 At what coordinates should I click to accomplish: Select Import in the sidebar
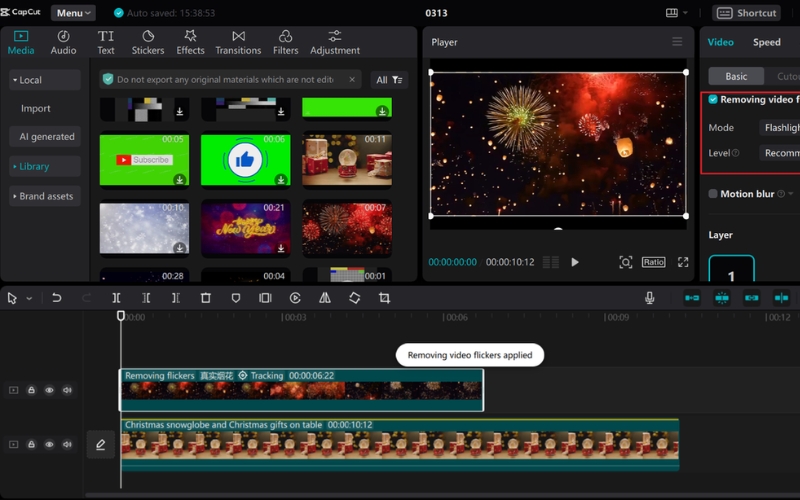(x=35, y=108)
